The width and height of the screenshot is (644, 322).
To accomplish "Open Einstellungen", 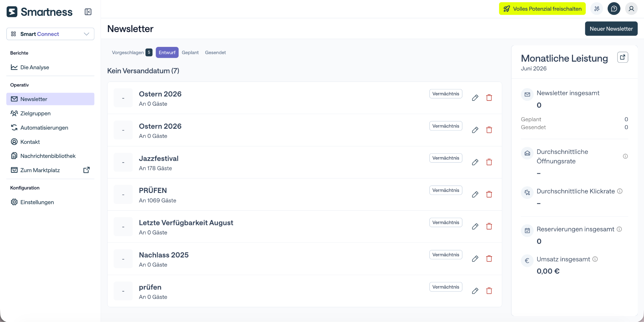I will (50, 202).
